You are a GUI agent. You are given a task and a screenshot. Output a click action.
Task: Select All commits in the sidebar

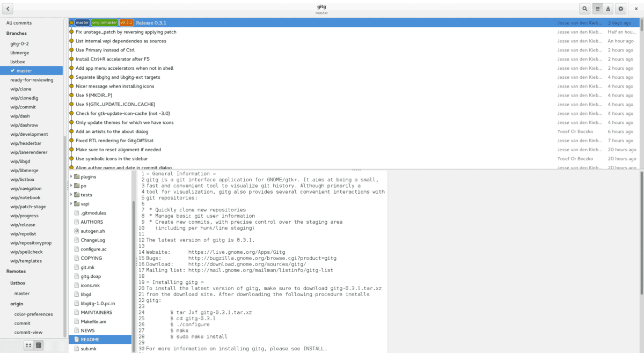click(x=31, y=23)
